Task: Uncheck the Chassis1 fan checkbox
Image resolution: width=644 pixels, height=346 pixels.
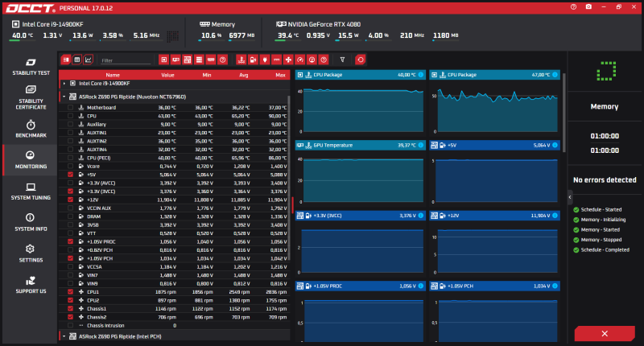Action: 70,309
